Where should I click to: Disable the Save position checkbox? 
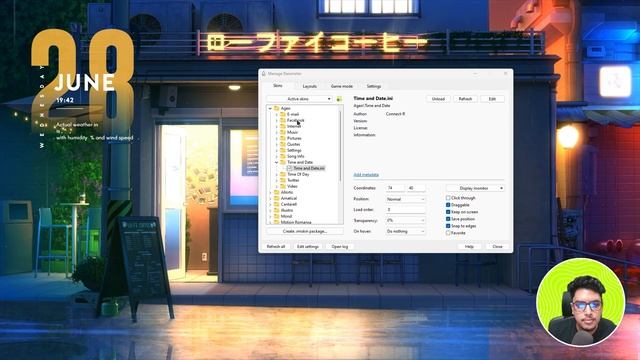448,219
